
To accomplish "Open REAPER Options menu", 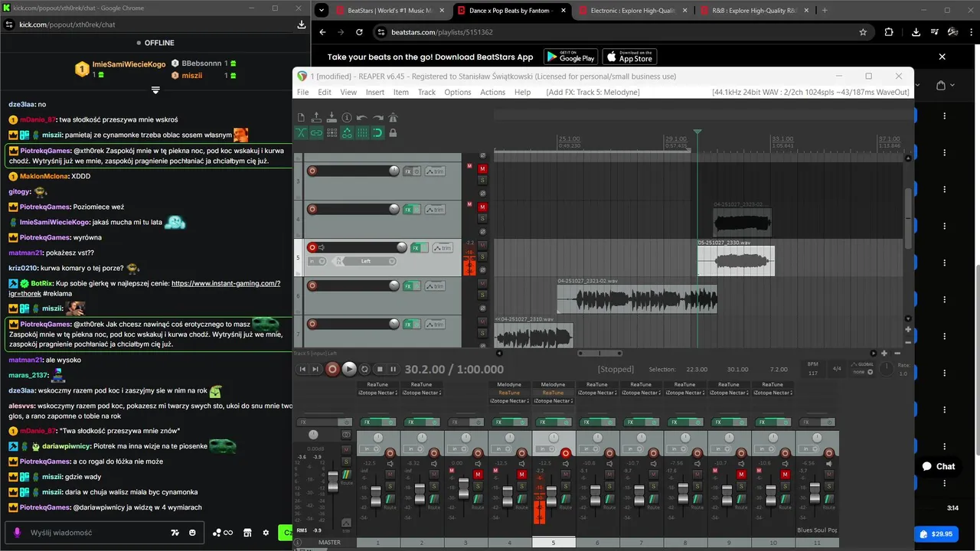I will click(x=458, y=92).
